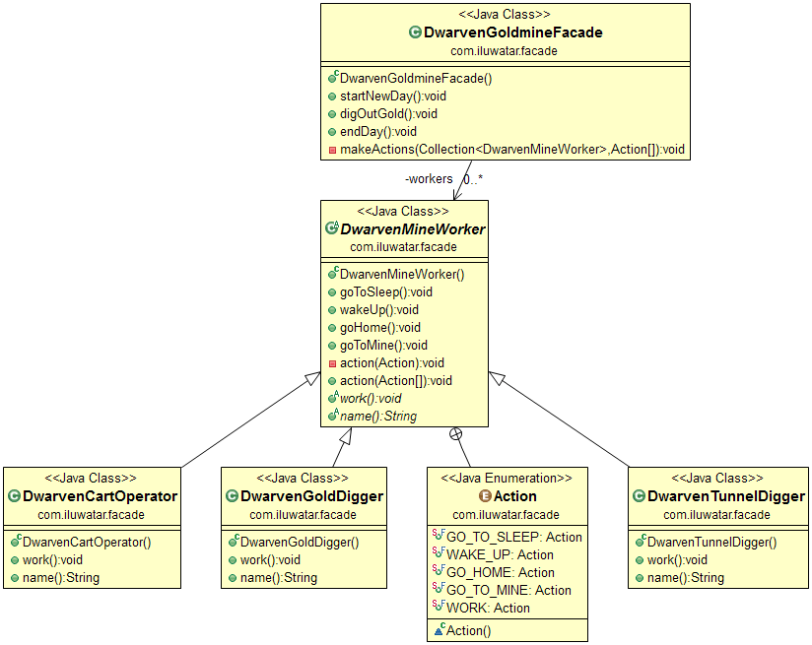Click the DwarvenGoldmineFacade class icon
The image size is (812, 645).
[415, 32]
